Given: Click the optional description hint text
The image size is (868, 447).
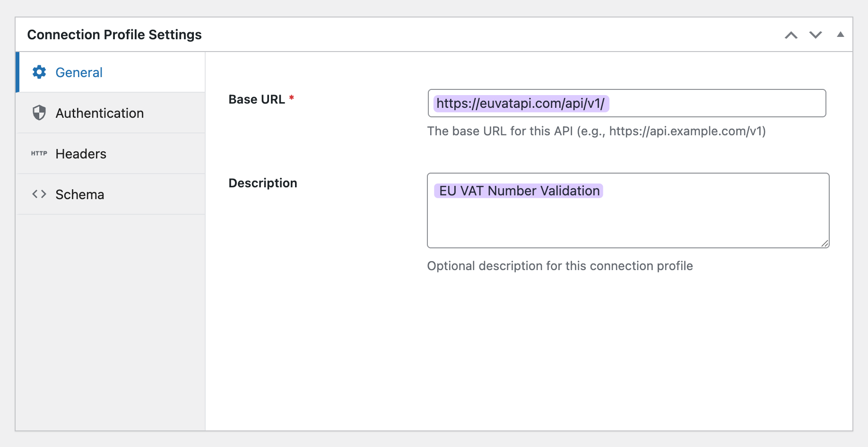Looking at the screenshot, I should point(560,266).
